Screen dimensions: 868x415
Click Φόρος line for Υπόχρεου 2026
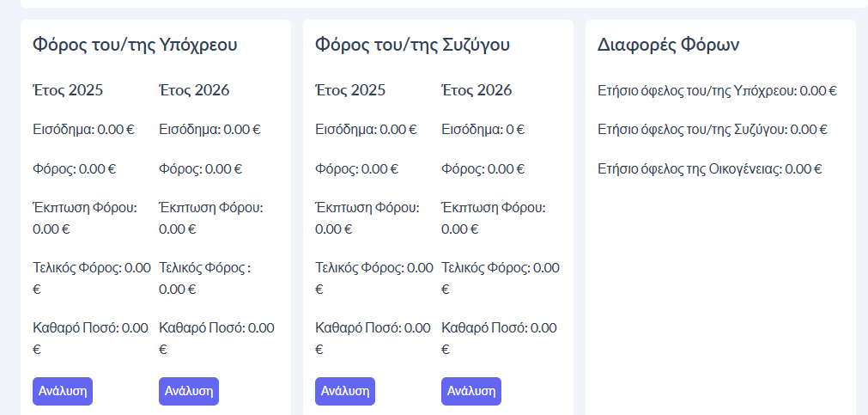[x=200, y=169]
